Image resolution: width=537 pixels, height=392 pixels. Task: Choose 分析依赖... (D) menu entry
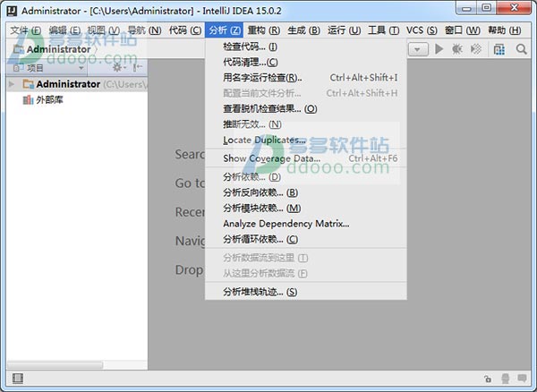coord(306,177)
